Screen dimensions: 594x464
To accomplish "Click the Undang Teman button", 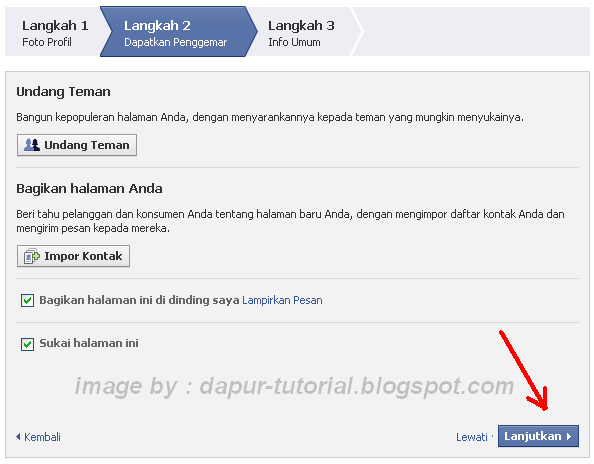I will (77, 145).
